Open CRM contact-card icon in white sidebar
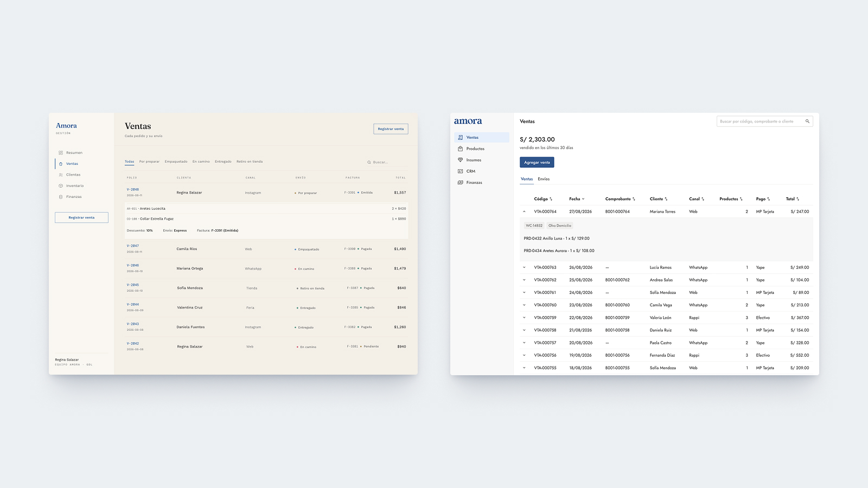 point(461,171)
